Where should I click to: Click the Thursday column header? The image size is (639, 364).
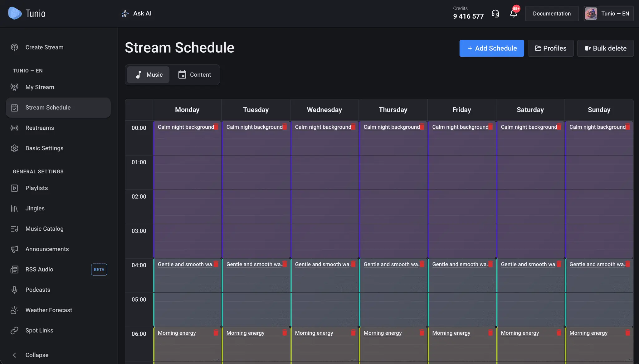tap(393, 110)
